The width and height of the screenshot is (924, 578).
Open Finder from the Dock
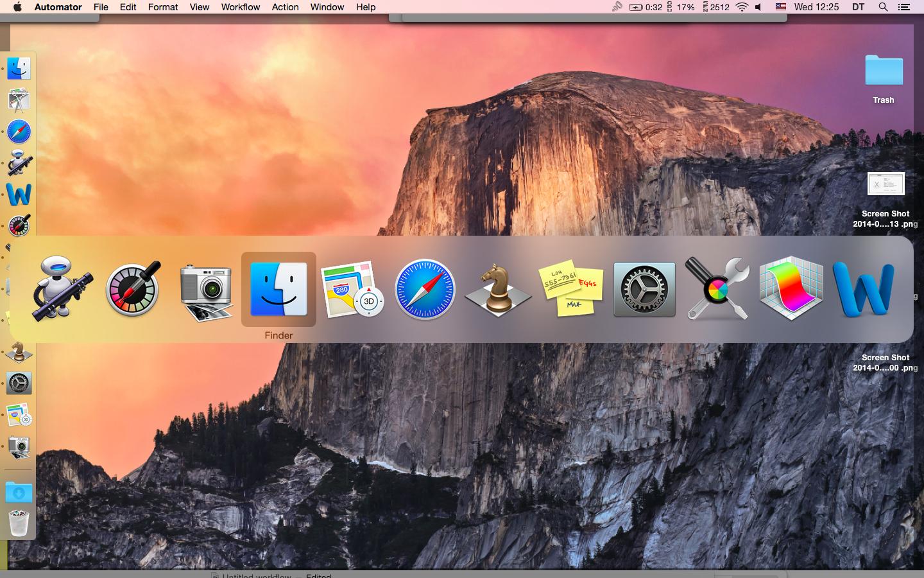[x=19, y=68]
